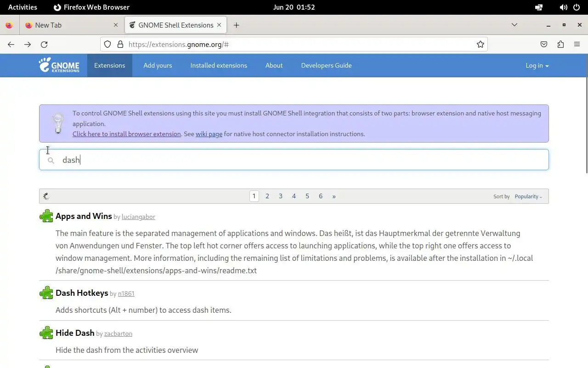Open the Apps and Wins extension
Viewport: 588px width, 368px height.
[84, 216]
